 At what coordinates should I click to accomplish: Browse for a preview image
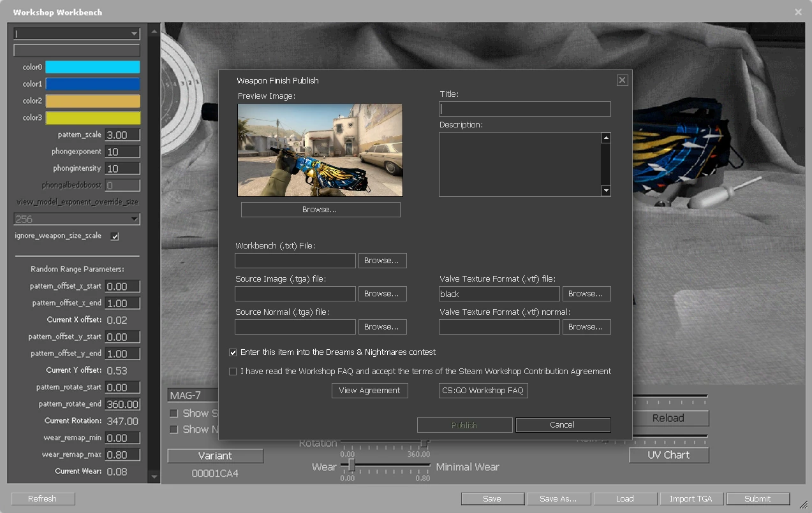(320, 210)
